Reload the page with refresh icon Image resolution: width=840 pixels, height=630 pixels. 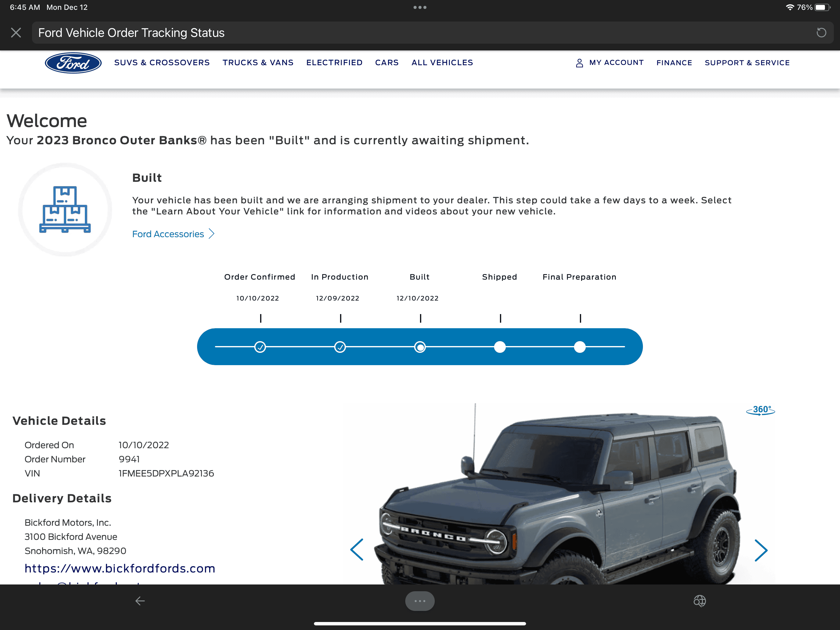point(821,33)
